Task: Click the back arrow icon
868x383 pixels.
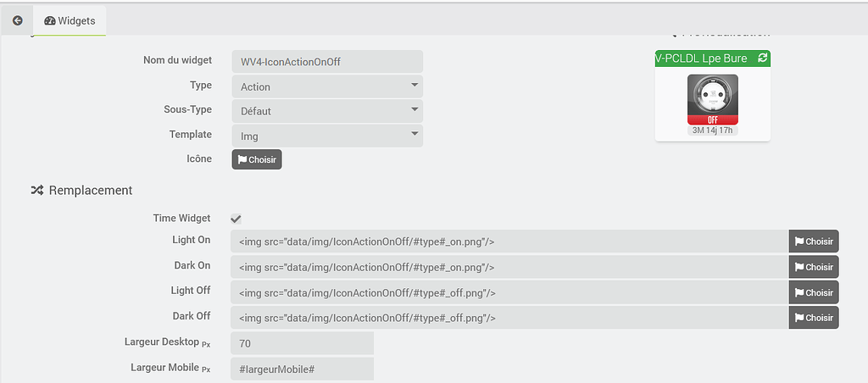Action: point(17,20)
